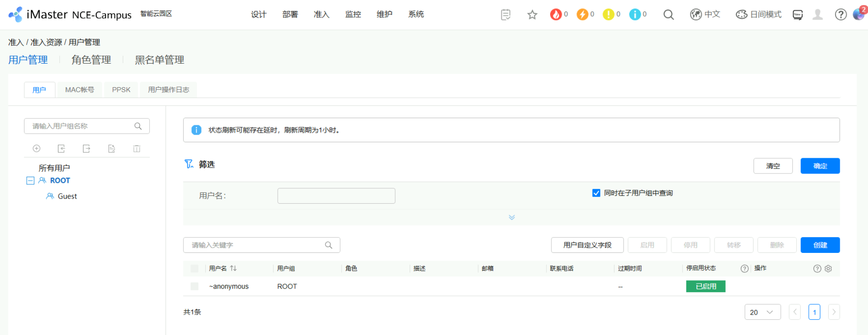Open the favorites star icon

[x=532, y=15]
